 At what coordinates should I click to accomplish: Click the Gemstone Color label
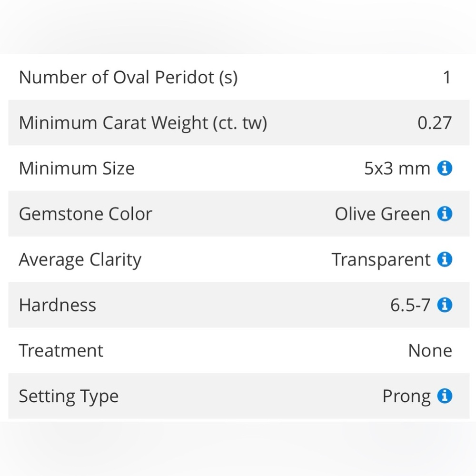[x=85, y=214]
